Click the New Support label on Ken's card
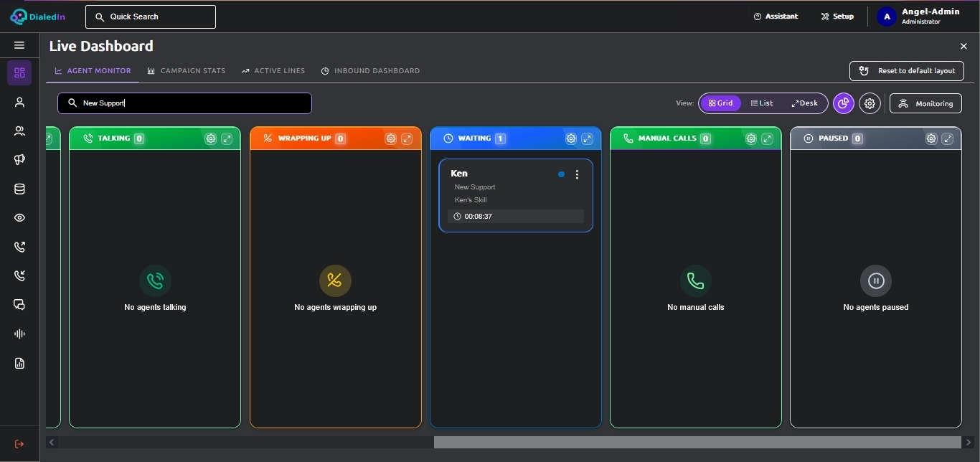The height and width of the screenshot is (462, 980). [475, 187]
